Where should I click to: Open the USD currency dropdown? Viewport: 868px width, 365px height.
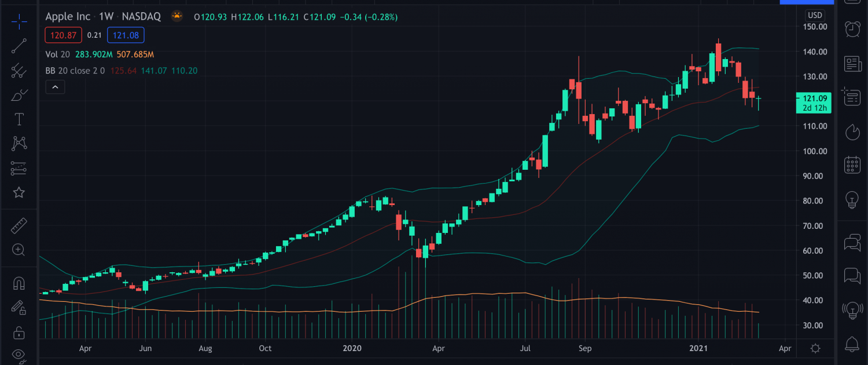(815, 15)
